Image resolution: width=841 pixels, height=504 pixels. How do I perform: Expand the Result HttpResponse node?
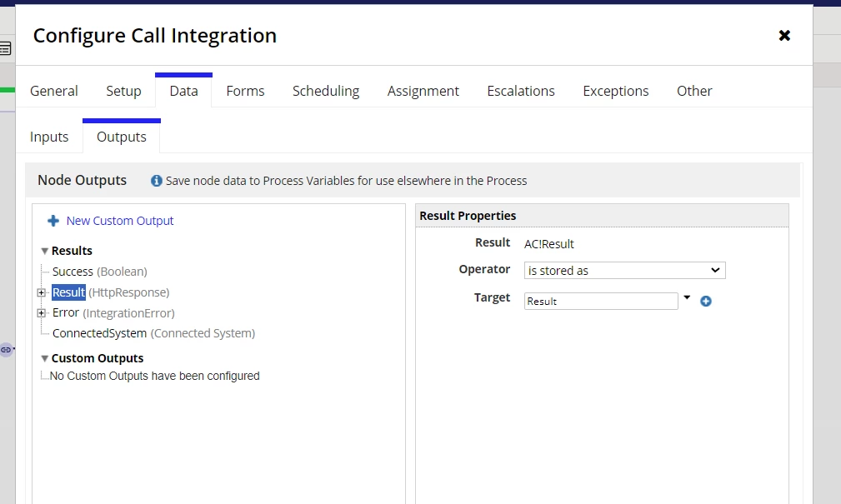click(42, 292)
